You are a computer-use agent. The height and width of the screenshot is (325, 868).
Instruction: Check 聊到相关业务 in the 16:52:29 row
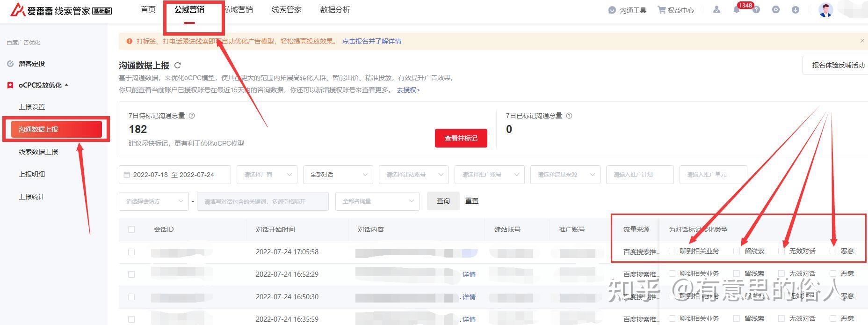tap(672, 273)
